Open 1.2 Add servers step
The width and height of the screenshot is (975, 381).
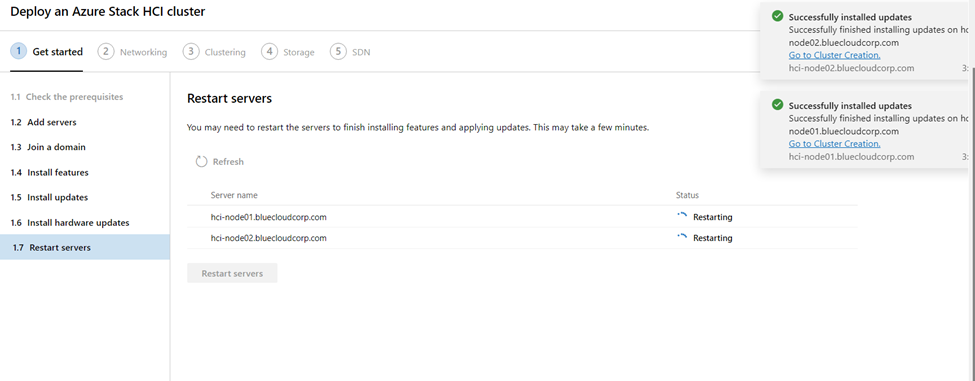(x=44, y=122)
